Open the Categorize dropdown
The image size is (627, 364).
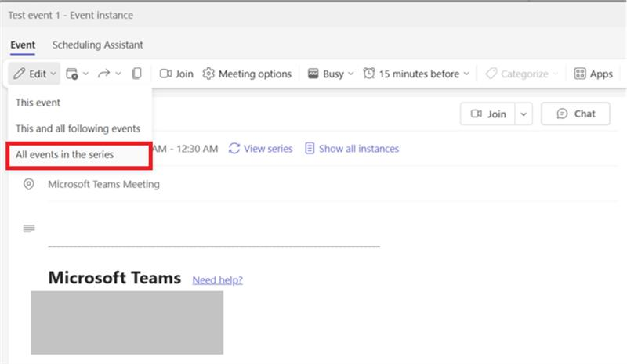point(521,74)
